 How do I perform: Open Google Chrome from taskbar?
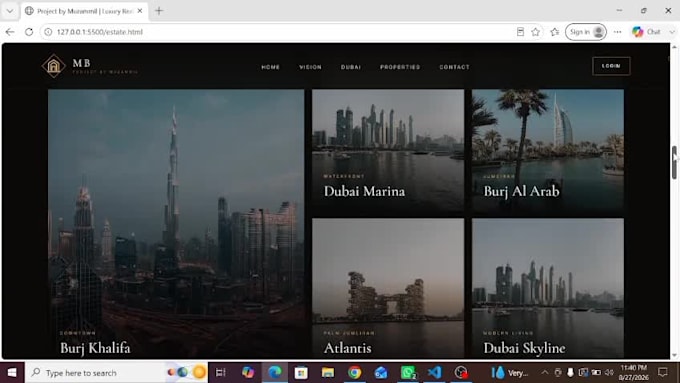(x=354, y=372)
